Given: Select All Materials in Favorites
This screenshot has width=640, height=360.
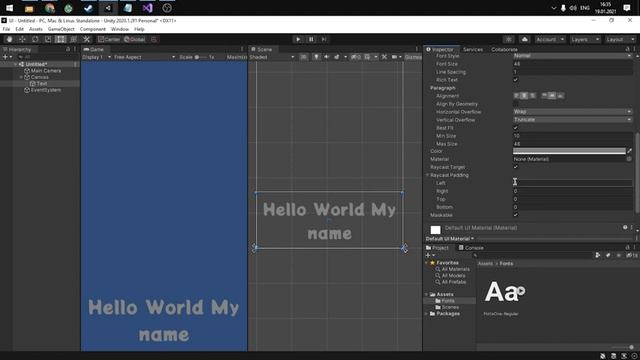Looking at the screenshot, I should pos(453,269).
